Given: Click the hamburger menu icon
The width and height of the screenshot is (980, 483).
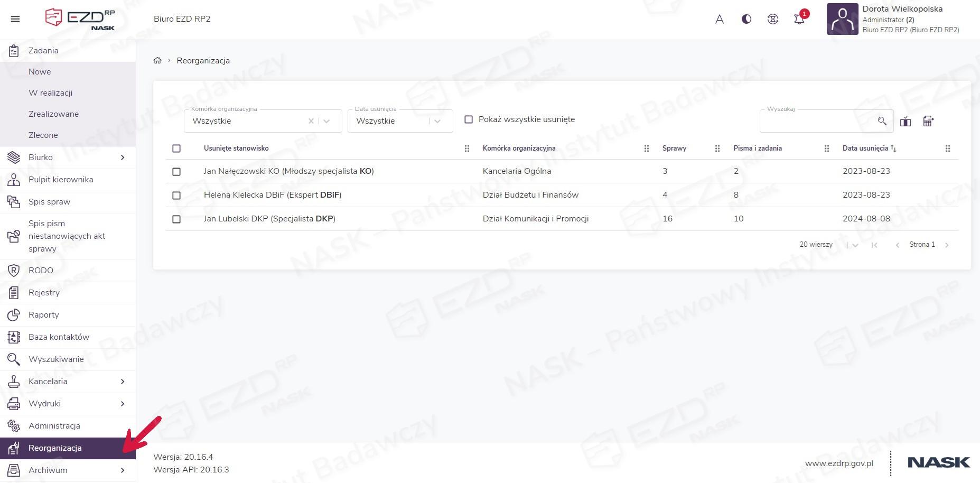Looking at the screenshot, I should tap(15, 19).
